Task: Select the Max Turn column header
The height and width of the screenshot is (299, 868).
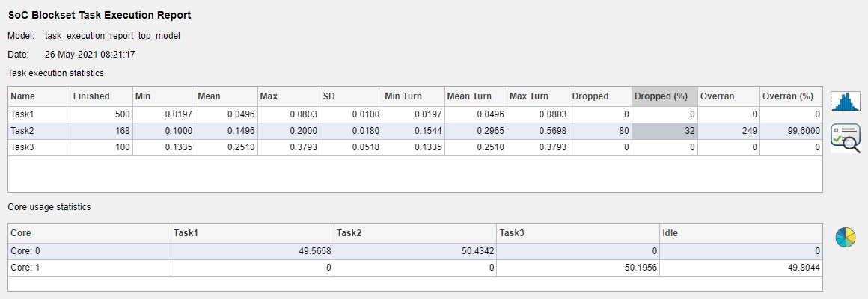Action: point(537,96)
